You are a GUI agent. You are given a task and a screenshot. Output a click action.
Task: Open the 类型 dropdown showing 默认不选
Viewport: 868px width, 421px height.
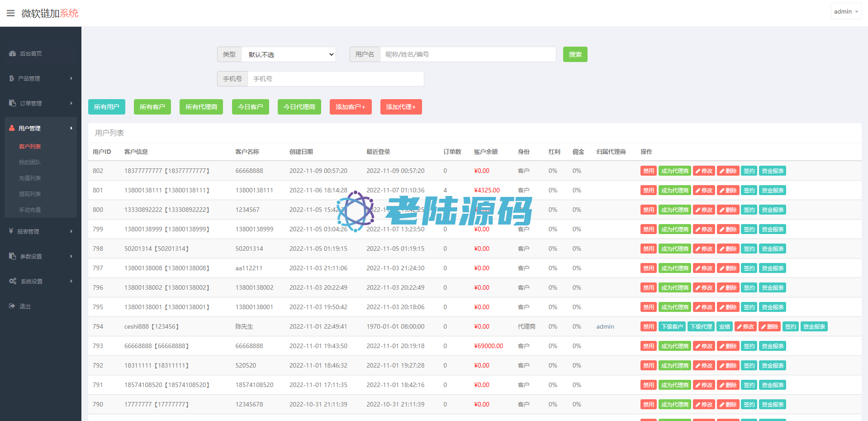pos(289,54)
